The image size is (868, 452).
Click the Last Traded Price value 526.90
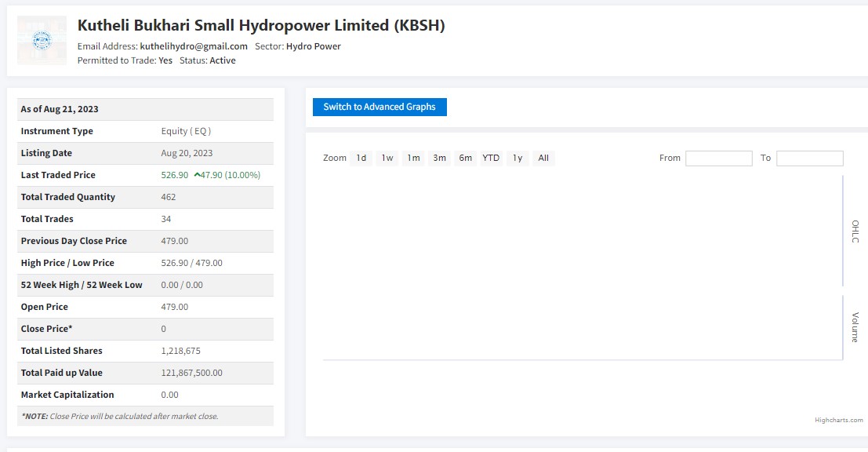[x=174, y=175]
